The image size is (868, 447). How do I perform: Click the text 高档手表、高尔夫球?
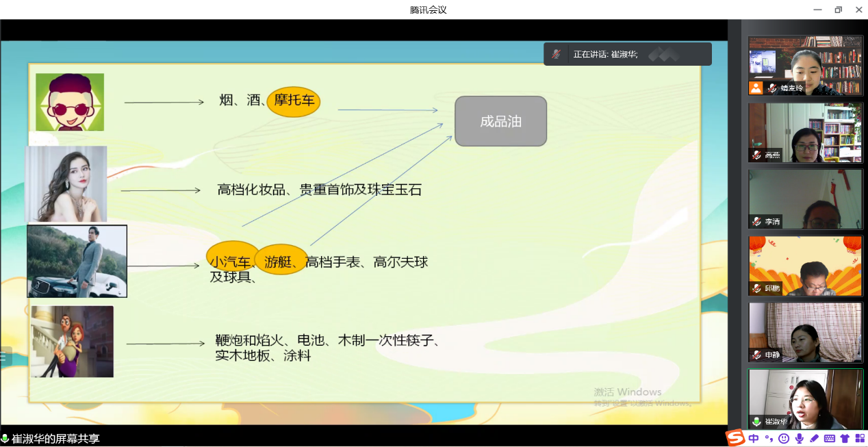(367, 261)
